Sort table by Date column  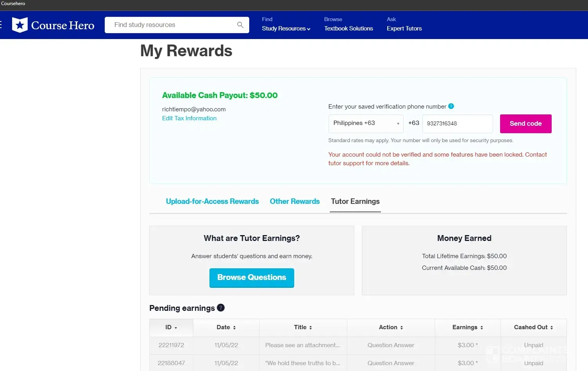[234, 328]
